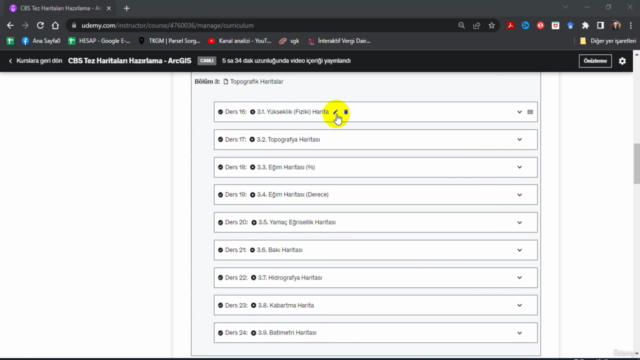Click the blue shield extension icon

pyautogui.click(x=570, y=25)
